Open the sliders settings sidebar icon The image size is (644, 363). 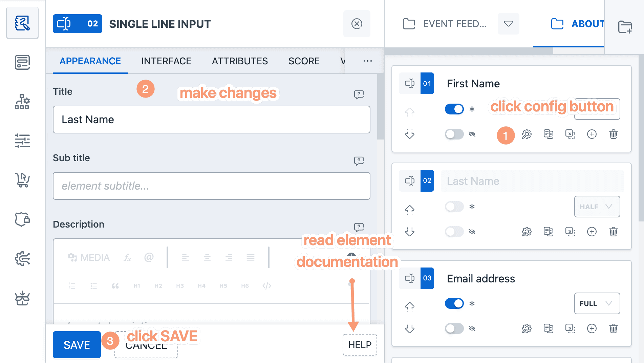point(22,141)
